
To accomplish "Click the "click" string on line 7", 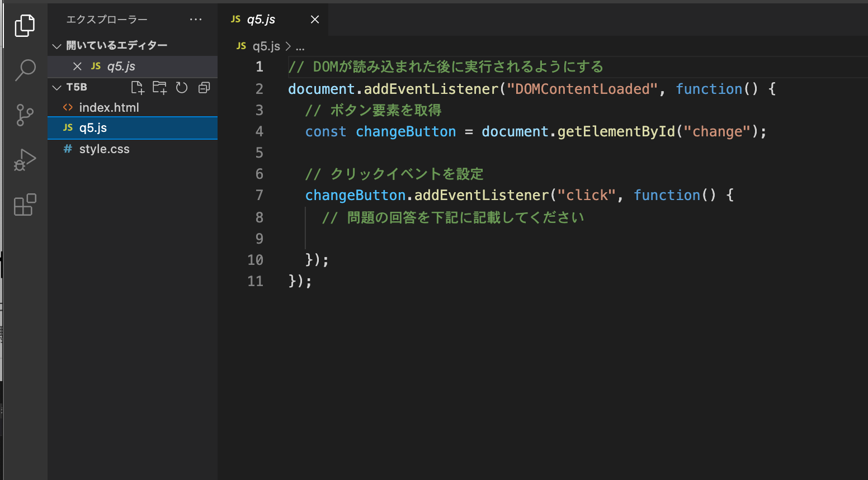I will [587, 196].
